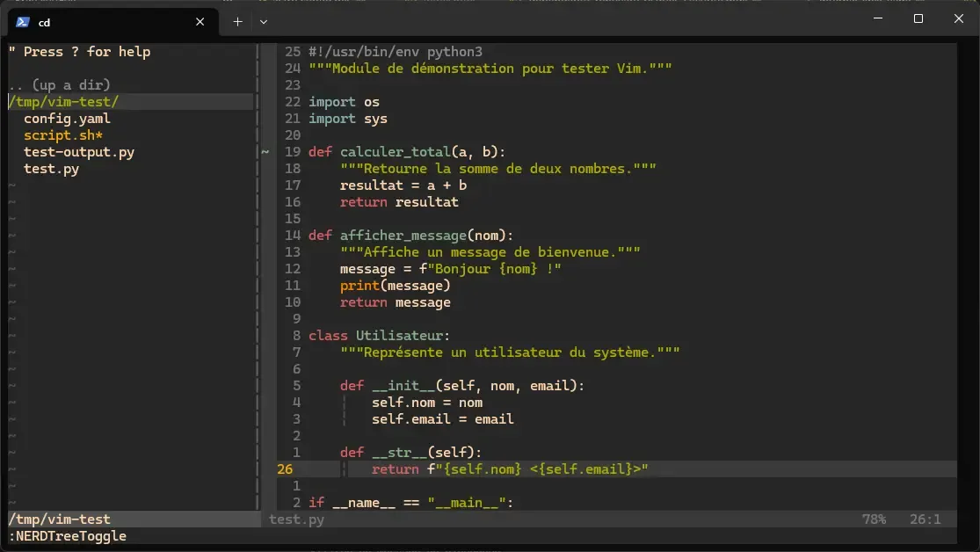980x552 pixels.
Task: Maximize the terminal window
Action: 917,18
